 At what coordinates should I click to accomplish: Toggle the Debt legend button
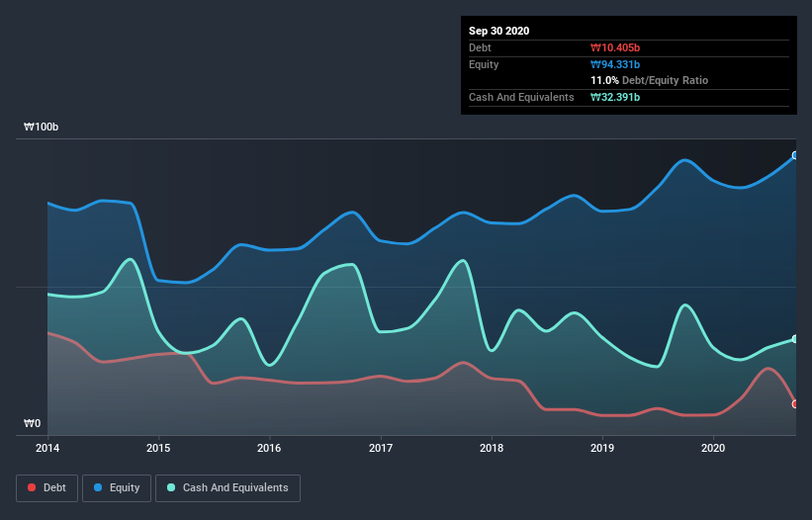pyautogui.click(x=47, y=488)
